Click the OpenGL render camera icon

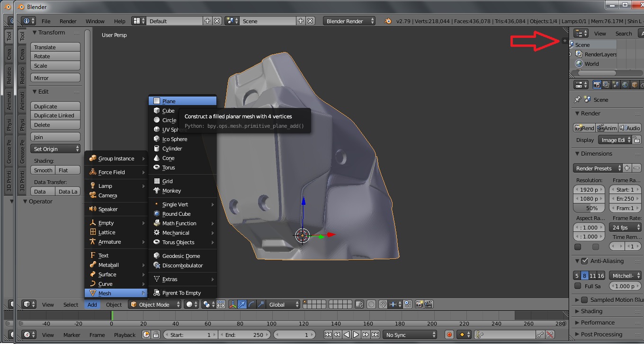click(x=419, y=305)
